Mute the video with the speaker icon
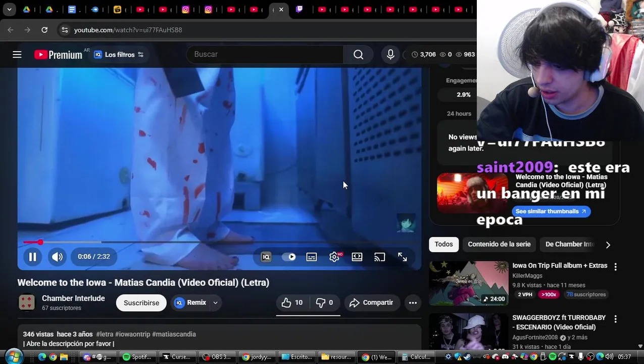The height and width of the screenshot is (364, 644). click(57, 257)
